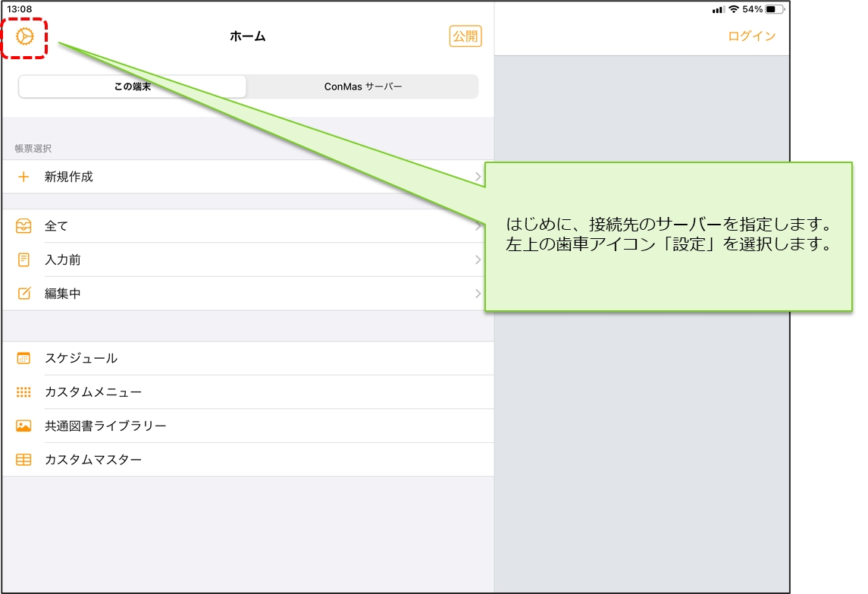Screen dimensions: 868x594
Task: Click the 入力前 document icon
Action: pos(24,260)
